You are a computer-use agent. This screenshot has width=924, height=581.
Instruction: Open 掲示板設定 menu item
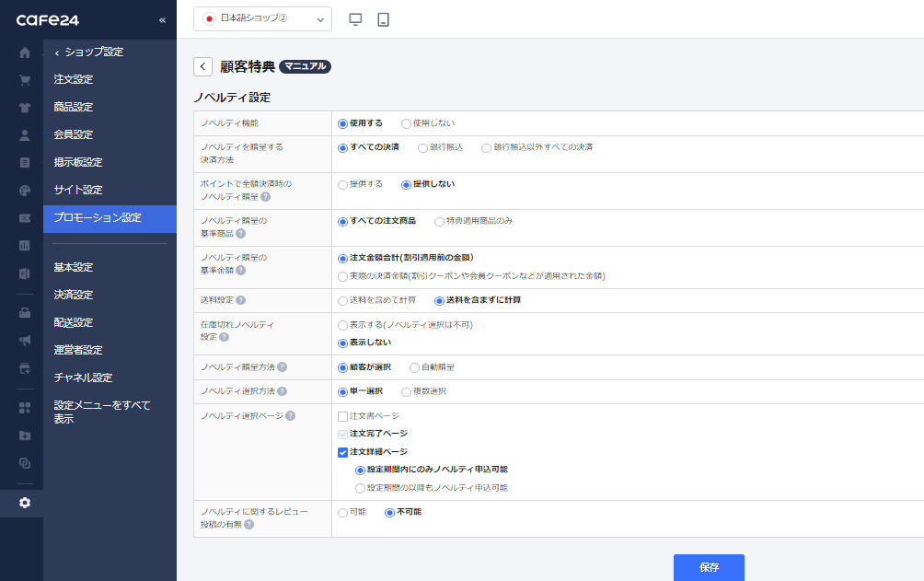click(78, 162)
